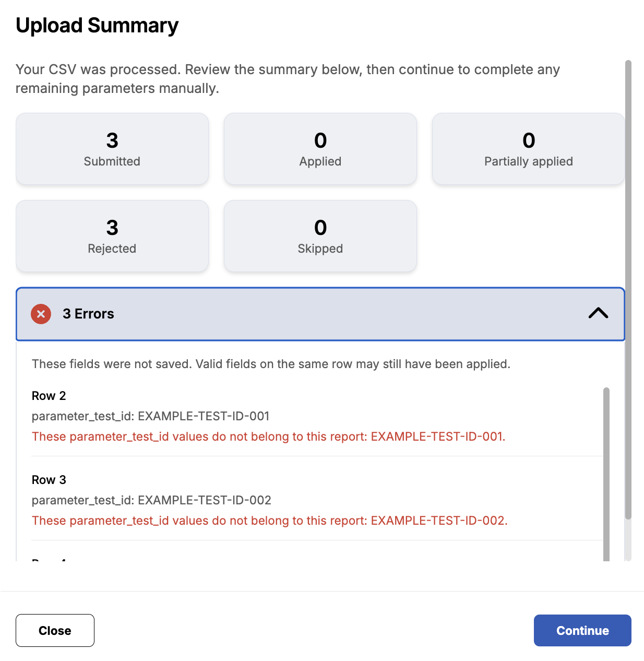Click the 3 Errors header label
The height and width of the screenshot is (661, 644).
[x=88, y=314]
